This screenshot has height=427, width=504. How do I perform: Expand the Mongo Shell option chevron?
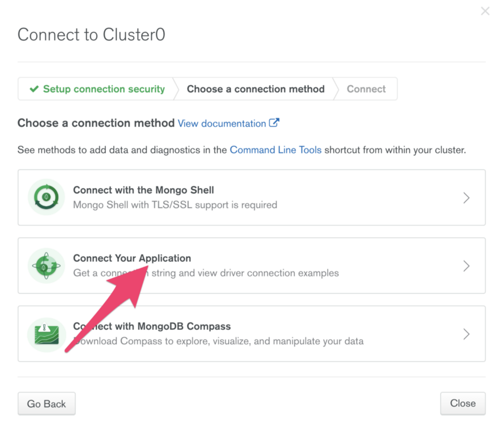467,198
